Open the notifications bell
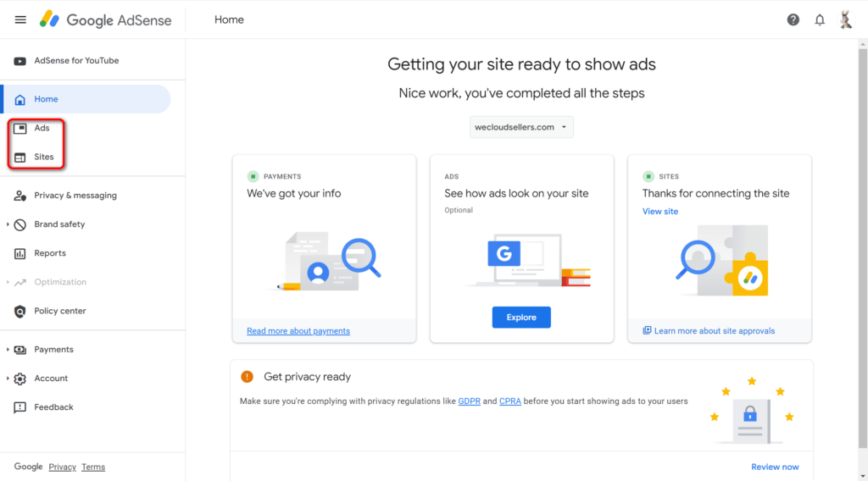Viewport: 868px width, 481px height. pos(820,20)
